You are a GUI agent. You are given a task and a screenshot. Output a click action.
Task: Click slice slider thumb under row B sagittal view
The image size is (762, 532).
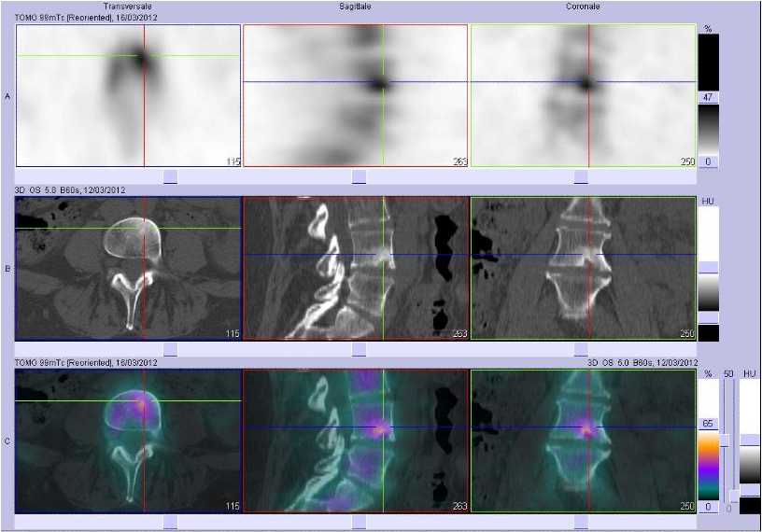(x=359, y=350)
